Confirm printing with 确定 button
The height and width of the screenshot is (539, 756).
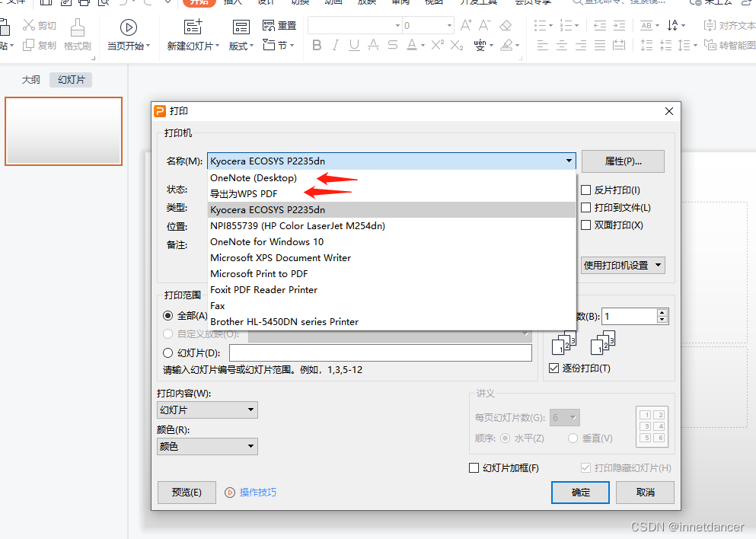[x=580, y=493]
